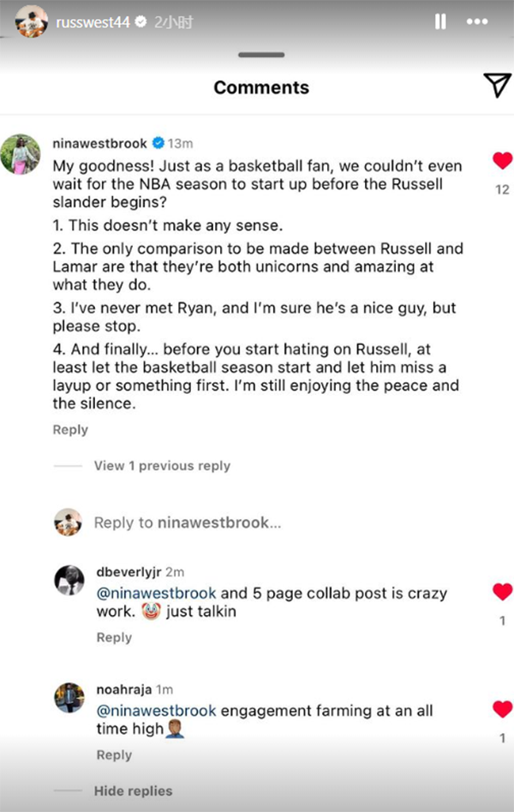Open russwest44's story profile picture
Image resolution: width=514 pixels, height=812 pixels.
click(32, 21)
